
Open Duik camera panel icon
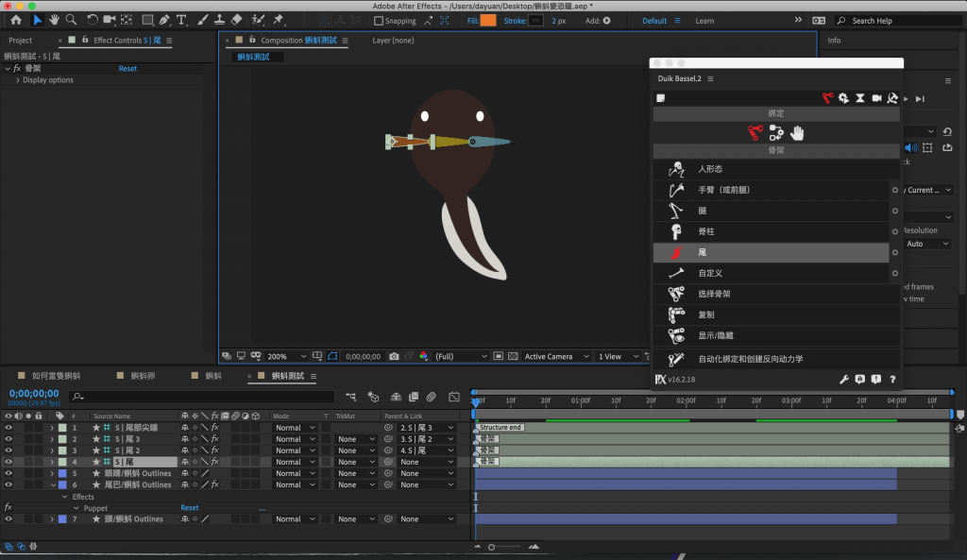pos(876,98)
